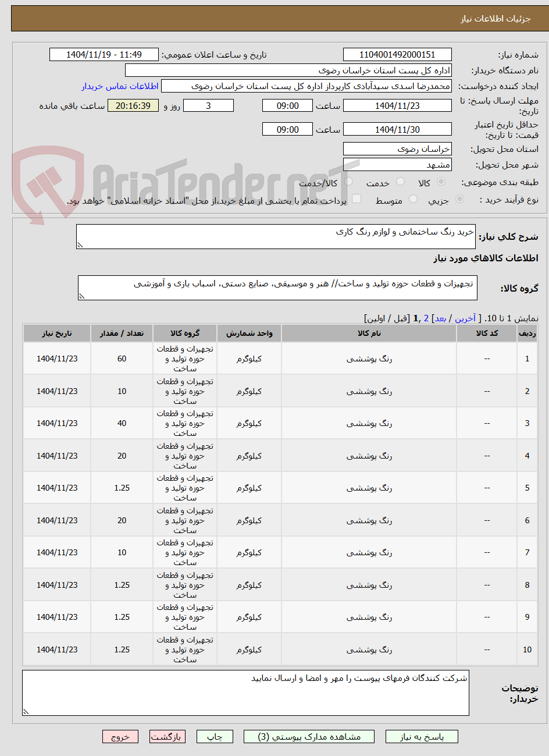549x756 pixels.
Task: Click 'رنگ پوششی' in row 2
Action: pyautogui.click(x=369, y=391)
